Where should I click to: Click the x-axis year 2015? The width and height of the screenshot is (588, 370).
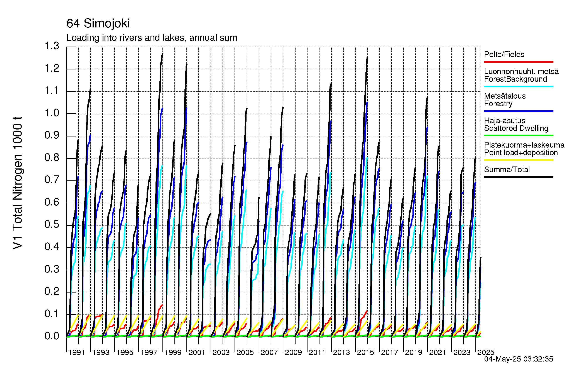pos(365,352)
